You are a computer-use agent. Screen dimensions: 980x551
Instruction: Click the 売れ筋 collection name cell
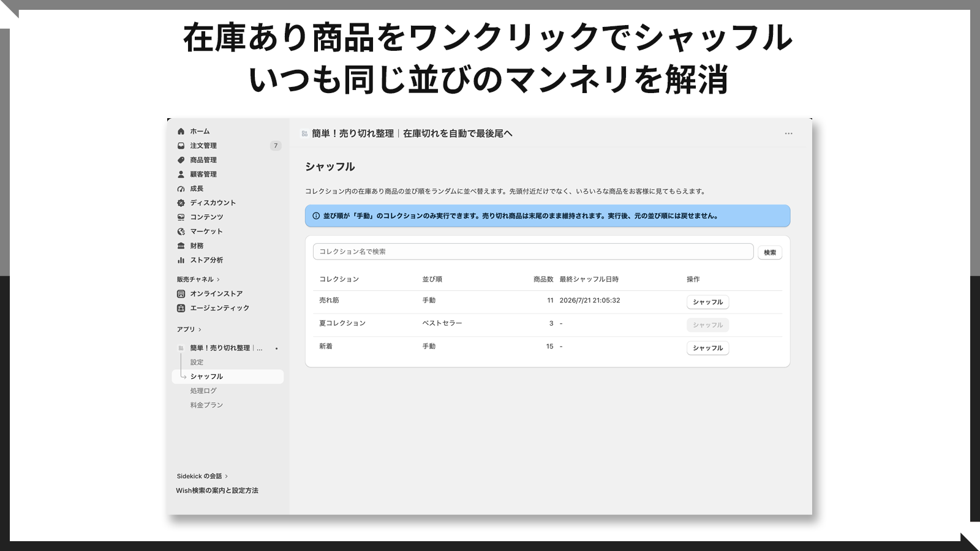tap(329, 301)
